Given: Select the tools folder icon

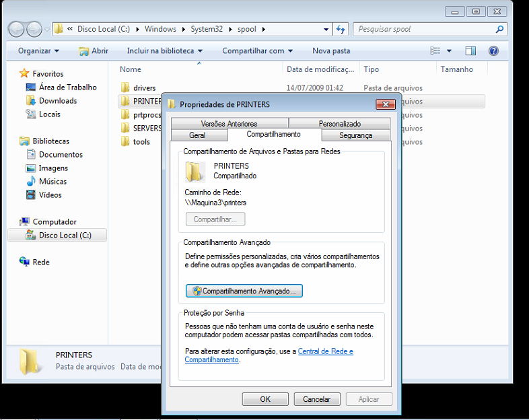Looking at the screenshot, I should 125,141.
